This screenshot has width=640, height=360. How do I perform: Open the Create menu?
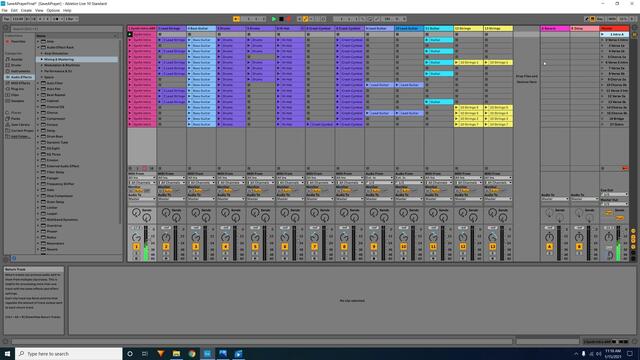(x=26, y=10)
